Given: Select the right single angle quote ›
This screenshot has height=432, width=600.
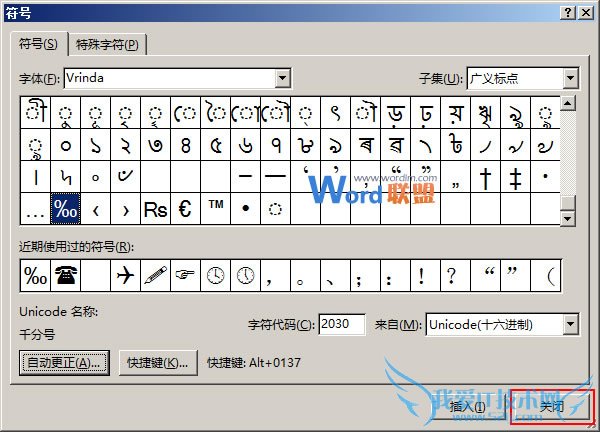Looking at the screenshot, I should [126, 209].
